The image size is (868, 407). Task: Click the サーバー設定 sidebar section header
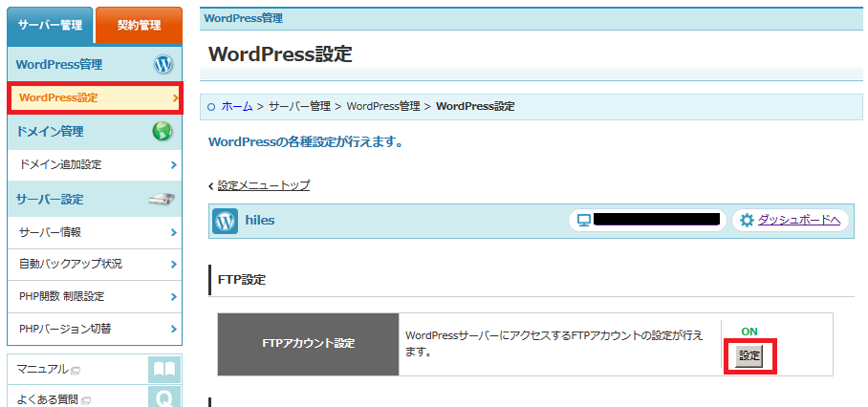coord(95,199)
